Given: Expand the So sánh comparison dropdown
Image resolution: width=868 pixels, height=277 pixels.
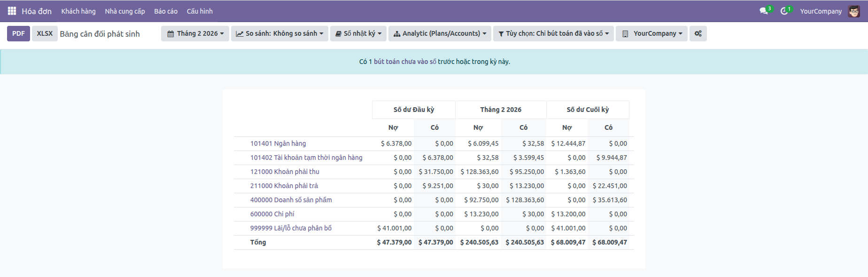Looking at the screenshot, I should click(279, 33).
